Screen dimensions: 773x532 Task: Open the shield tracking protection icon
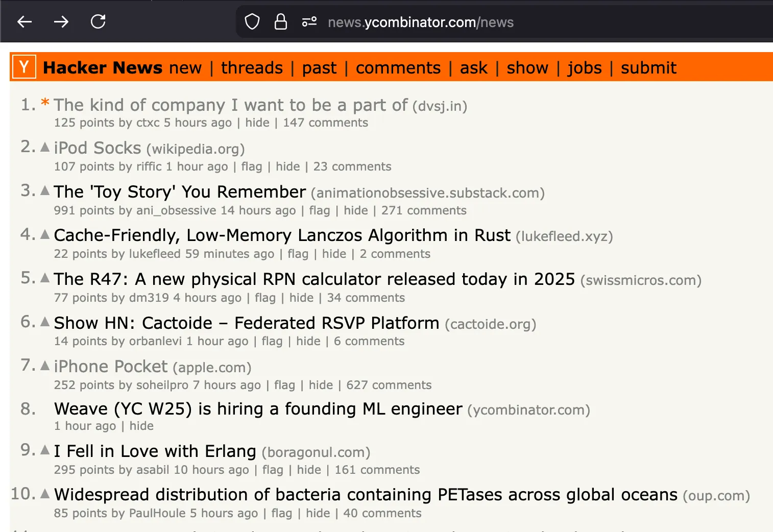click(x=252, y=22)
